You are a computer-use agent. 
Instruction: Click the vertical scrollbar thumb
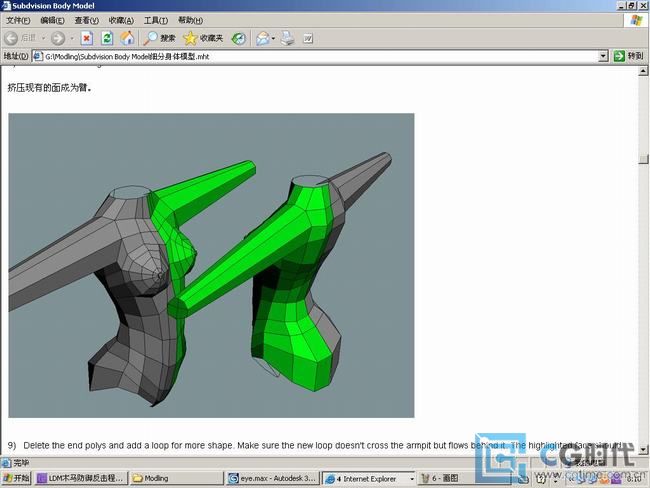pyautogui.click(x=643, y=159)
